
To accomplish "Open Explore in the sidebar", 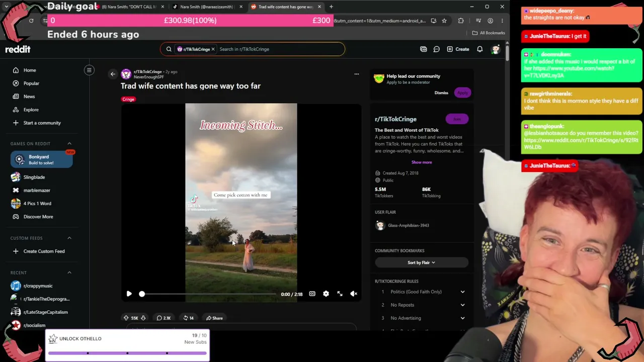I will pos(31,110).
